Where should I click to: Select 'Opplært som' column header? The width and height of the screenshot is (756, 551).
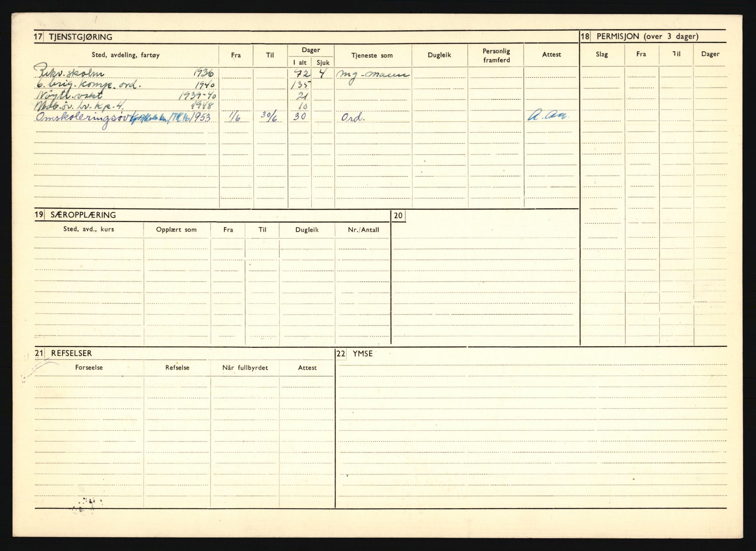176,229
